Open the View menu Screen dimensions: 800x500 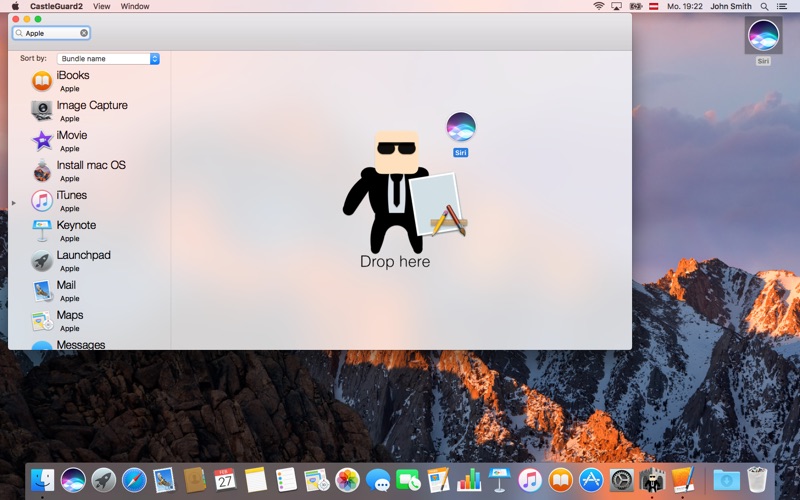[102, 6]
